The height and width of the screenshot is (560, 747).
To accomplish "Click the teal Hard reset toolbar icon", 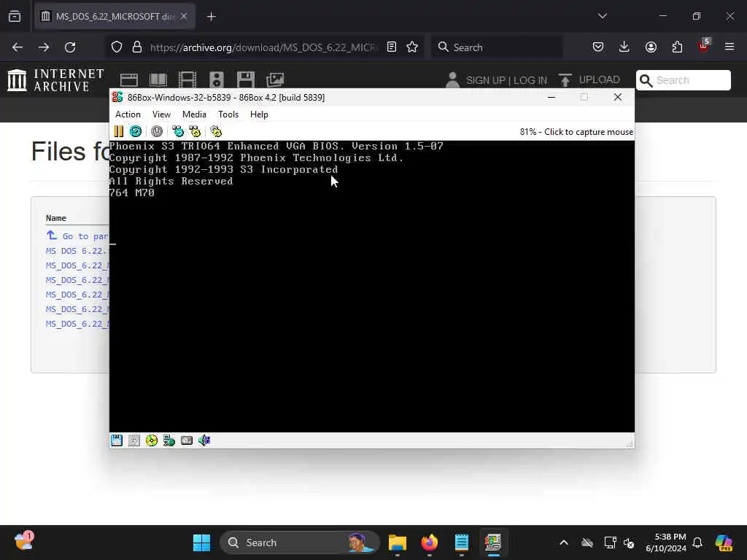I will (136, 131).
